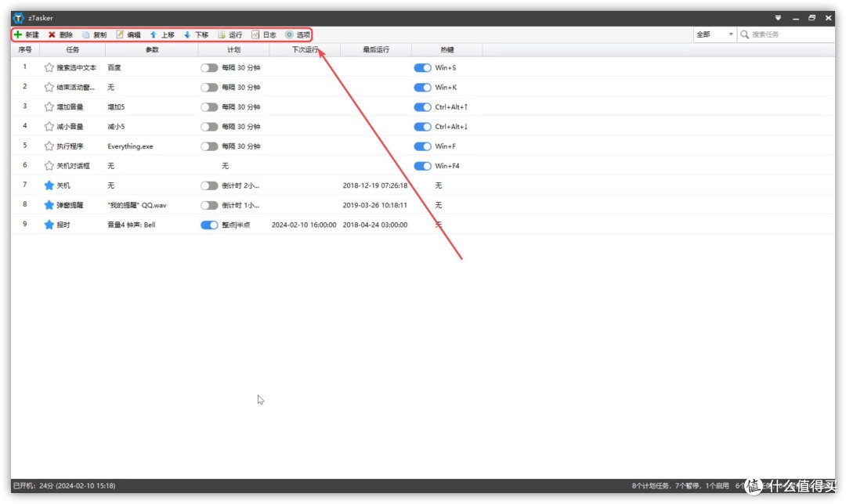Sort by the 下次运行 column header
Image resolution: width=846 pixels, height=504 pixels.
(x=305, y=50)
